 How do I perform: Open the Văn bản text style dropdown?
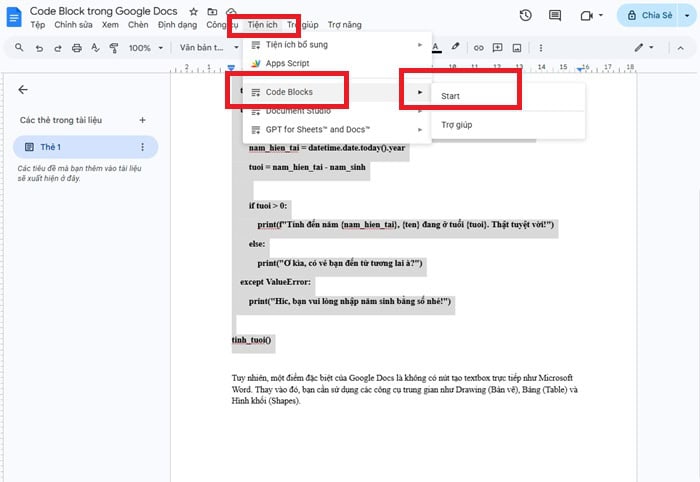(x=209, y=47)
